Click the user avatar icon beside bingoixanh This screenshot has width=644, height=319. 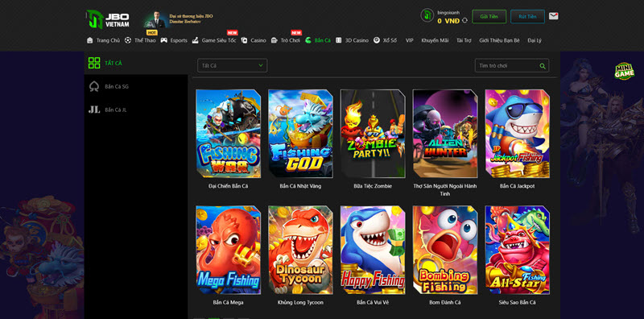click(x=427, y=15)
